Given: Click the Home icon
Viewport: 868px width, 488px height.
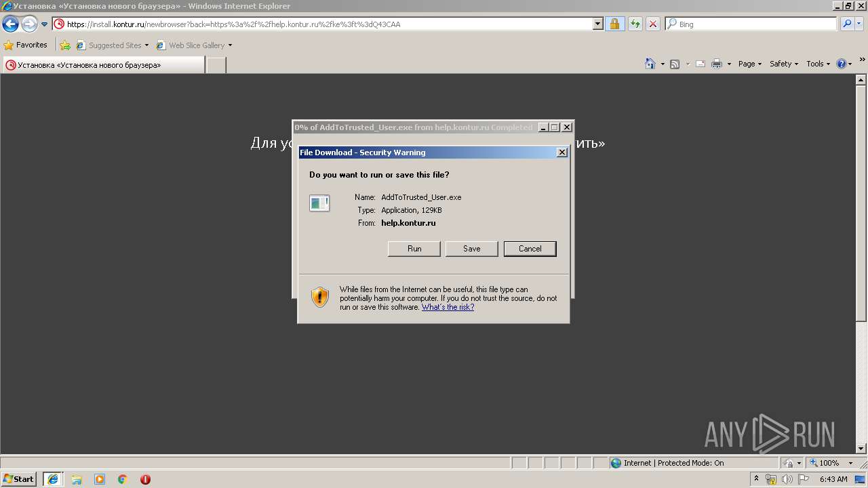Looking at the screenshot, I should [650, 64].
